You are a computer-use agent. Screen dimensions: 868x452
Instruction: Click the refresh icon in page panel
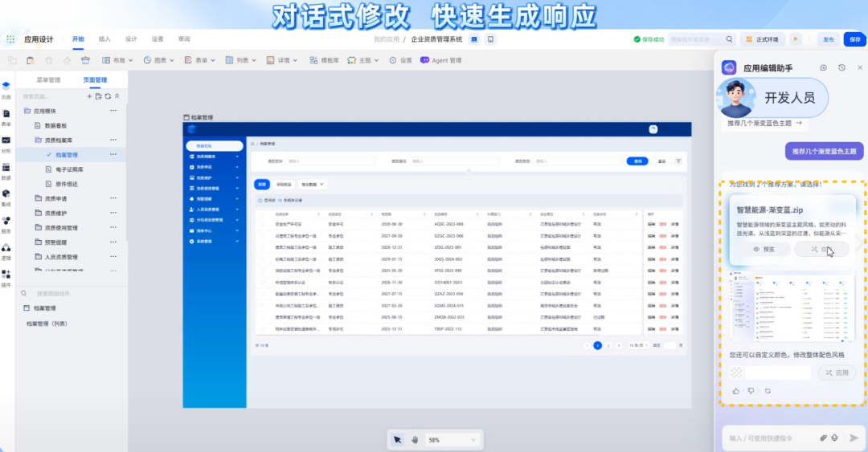[108, 96]
